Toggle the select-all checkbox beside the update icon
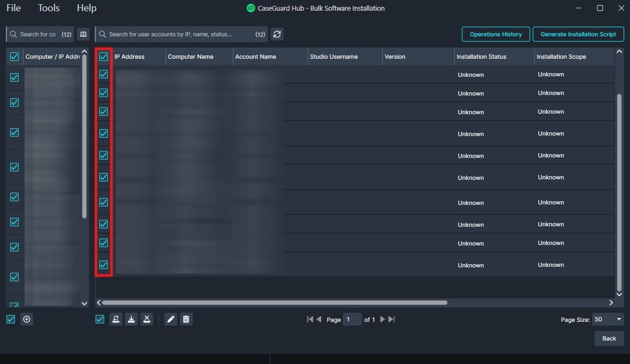 pos(100,319)
